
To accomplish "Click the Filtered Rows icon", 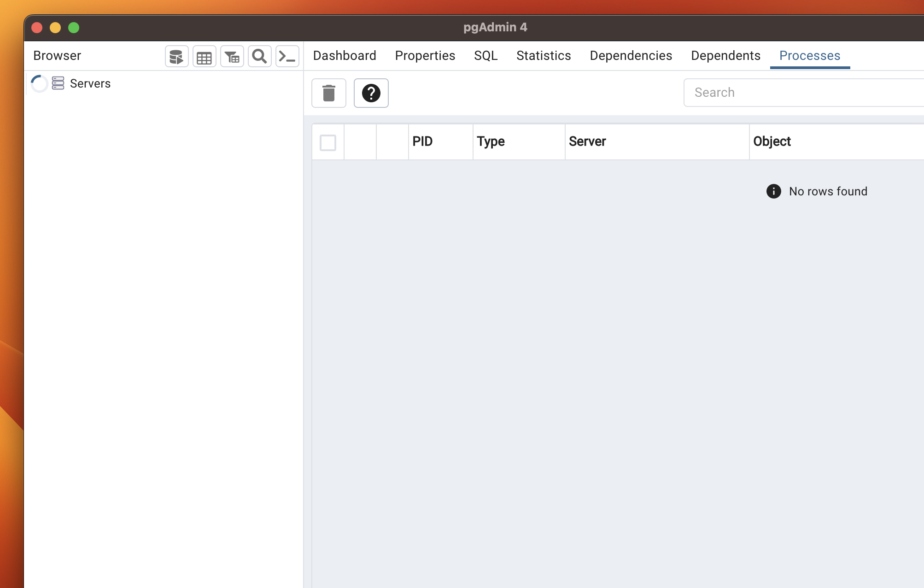I will pyautogui.click(x=232, y=57).
